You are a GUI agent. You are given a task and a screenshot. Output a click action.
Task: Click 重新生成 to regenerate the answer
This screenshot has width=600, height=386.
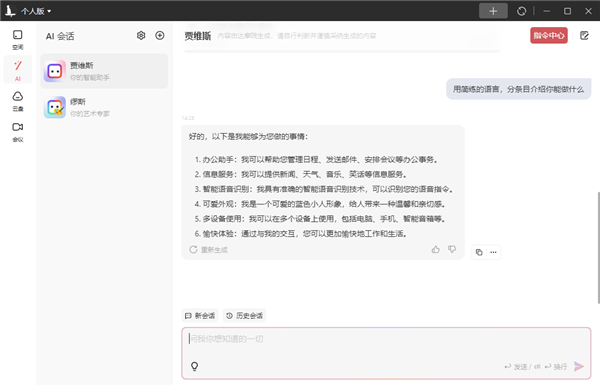point(209,250)
